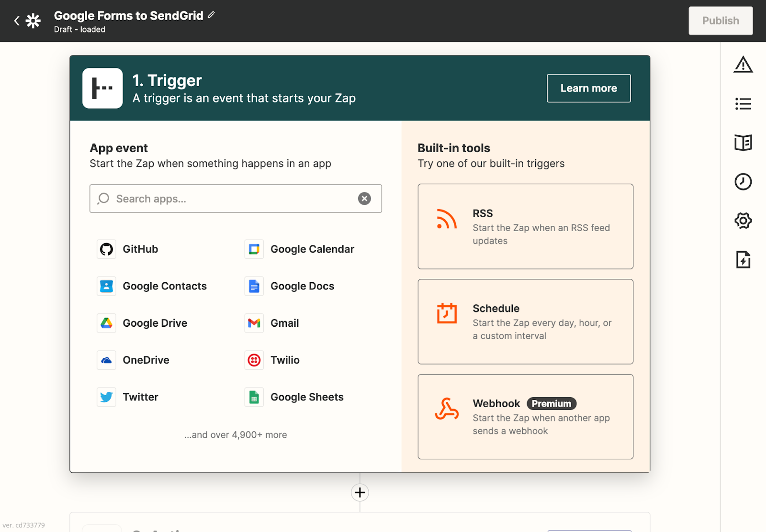The height and width of the screenshot is (532, 766).
Task: Open the Zapier asterisk logo home
Action: 33,21
